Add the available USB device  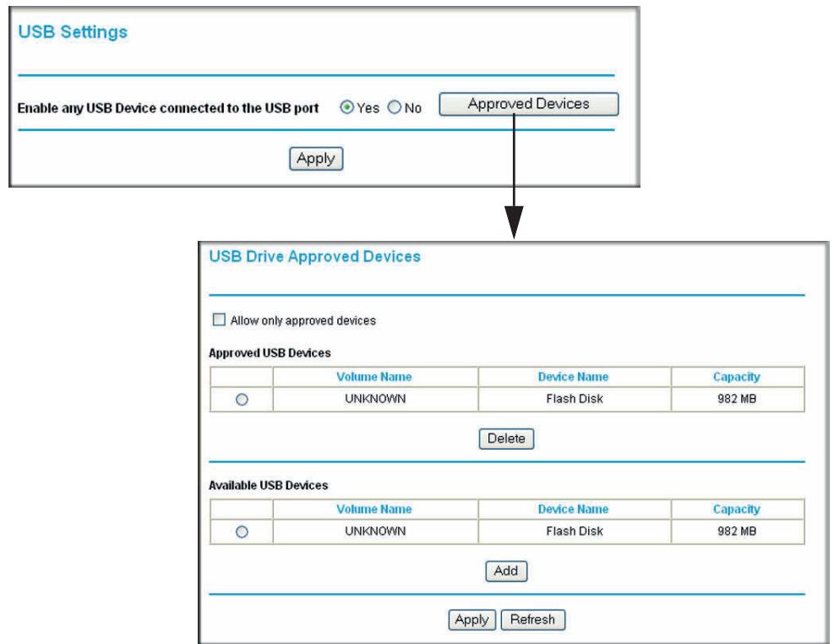pos(506,571)
